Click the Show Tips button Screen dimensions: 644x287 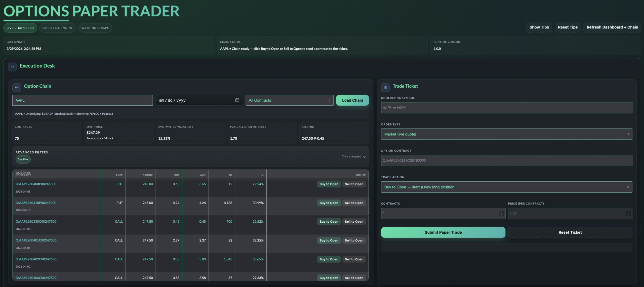(x=539, y=27)
